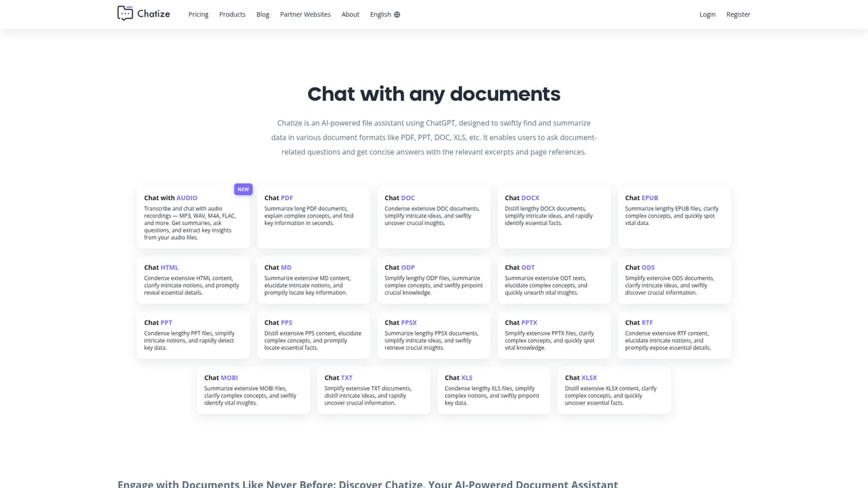Open Partner Websites in the navbar

tap(305, 14)
